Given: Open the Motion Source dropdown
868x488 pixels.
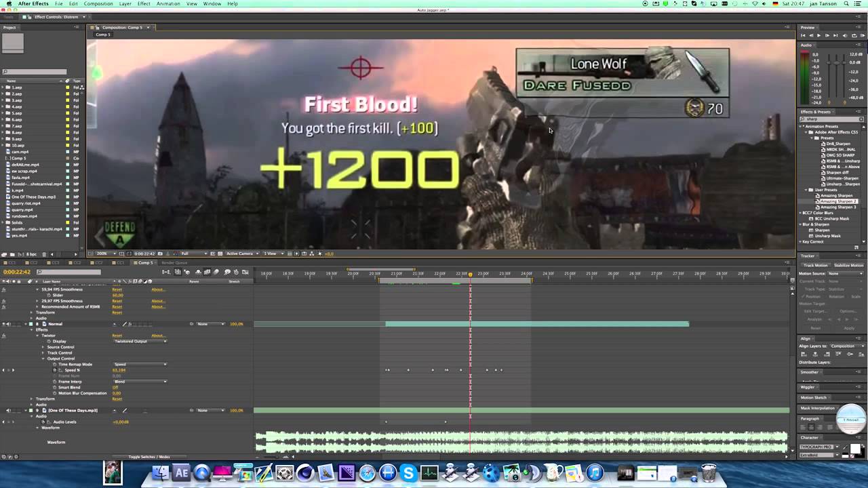Looking at the screenshot, I should [846, 273].
